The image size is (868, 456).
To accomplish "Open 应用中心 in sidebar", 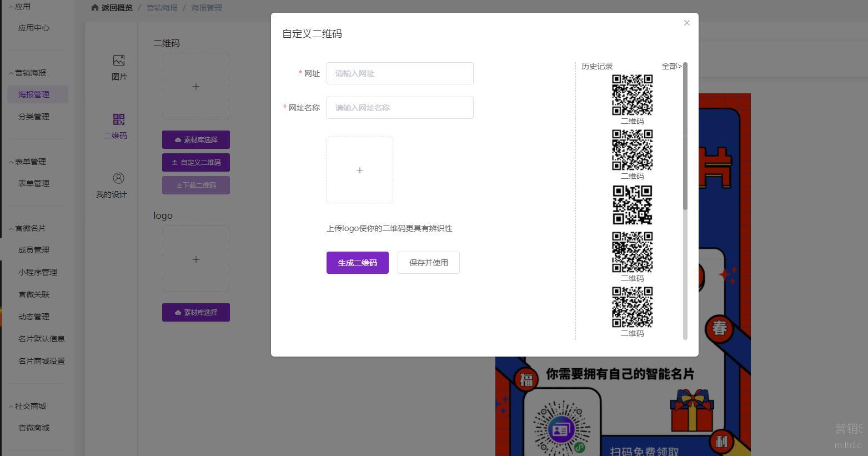I will point(34,28).
